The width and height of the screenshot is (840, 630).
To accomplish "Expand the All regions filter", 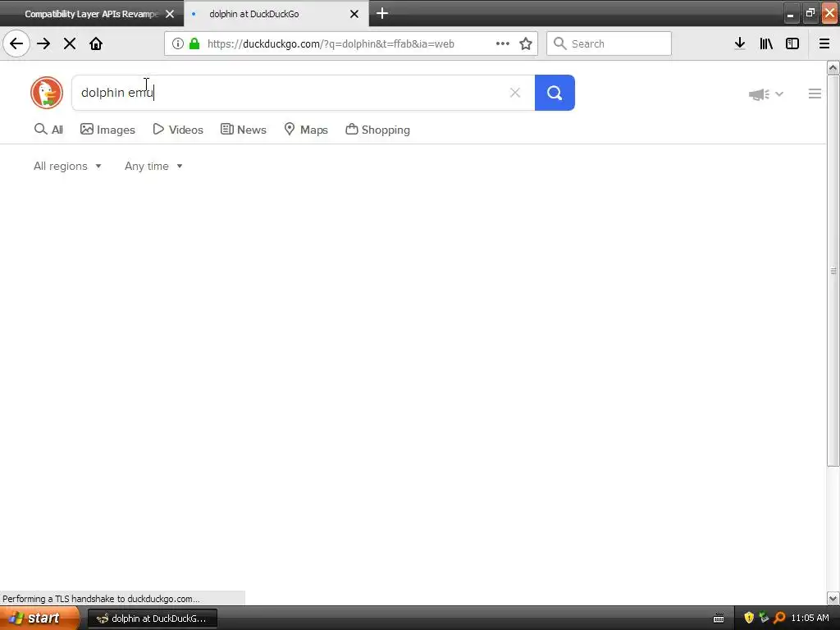I will click(x=67, y=166).
